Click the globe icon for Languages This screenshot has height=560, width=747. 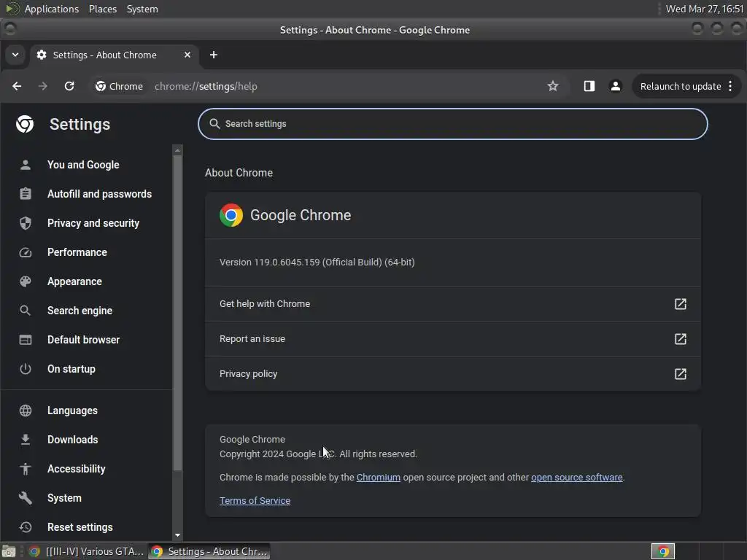coord(26,411)
